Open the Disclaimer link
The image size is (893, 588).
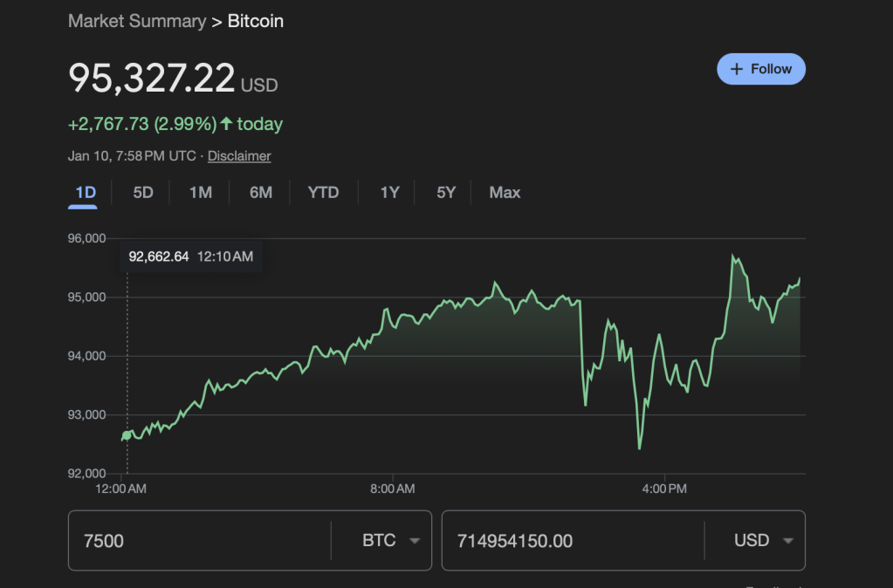239,156
